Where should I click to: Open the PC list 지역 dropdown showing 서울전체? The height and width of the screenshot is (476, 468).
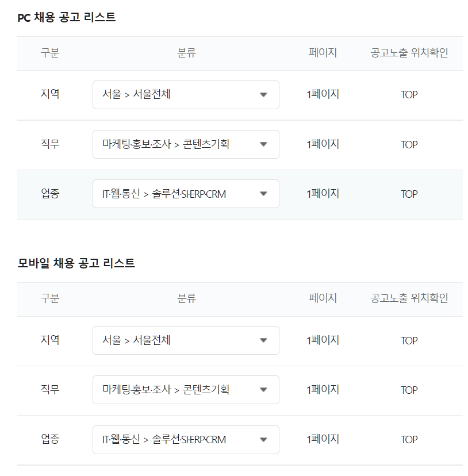186,95
